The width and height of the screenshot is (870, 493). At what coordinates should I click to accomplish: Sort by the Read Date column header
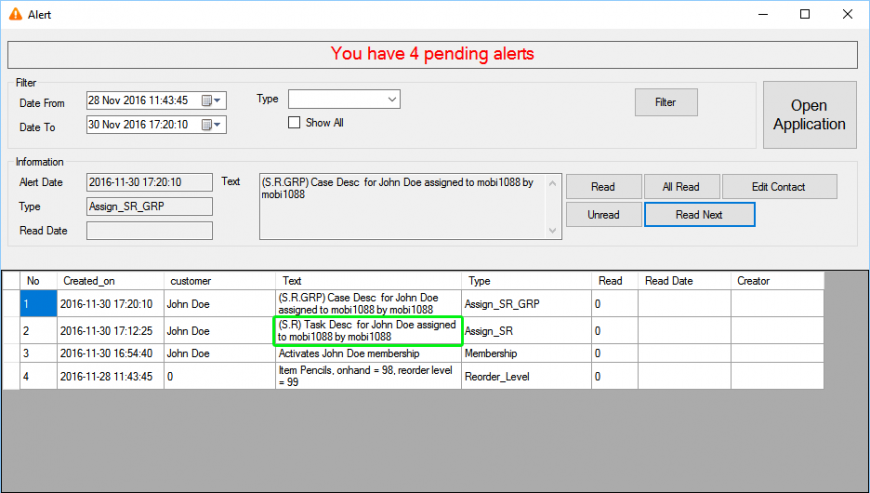pyautogui.click(x=685, y=281)
